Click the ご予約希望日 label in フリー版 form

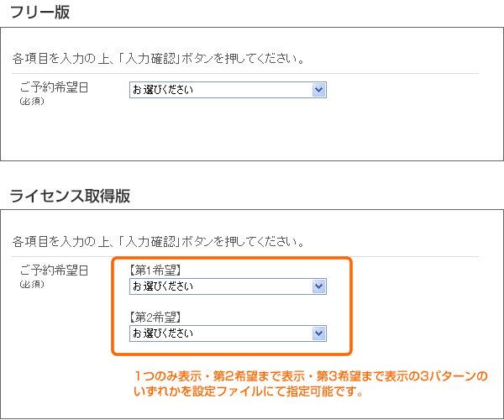click(54, 87)
